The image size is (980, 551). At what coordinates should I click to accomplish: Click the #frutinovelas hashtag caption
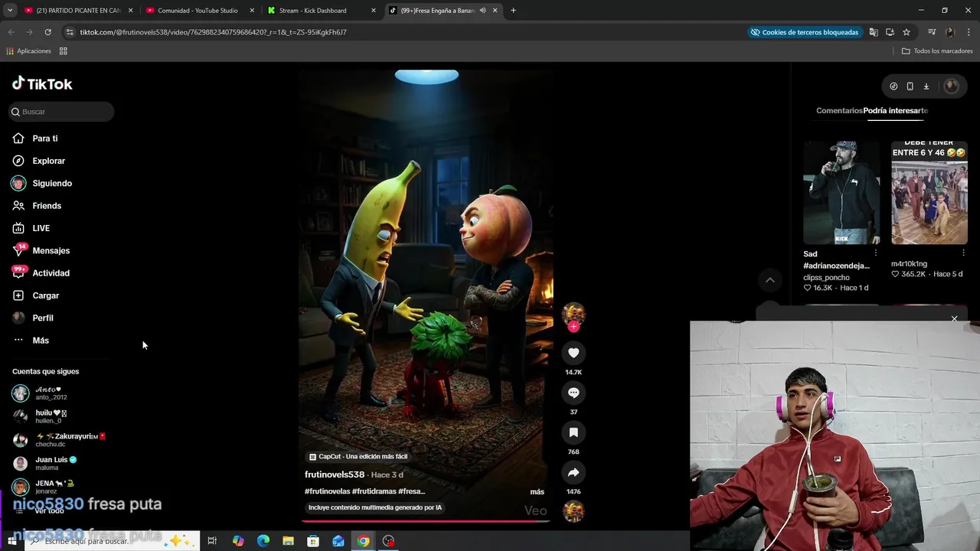(327, 491)
